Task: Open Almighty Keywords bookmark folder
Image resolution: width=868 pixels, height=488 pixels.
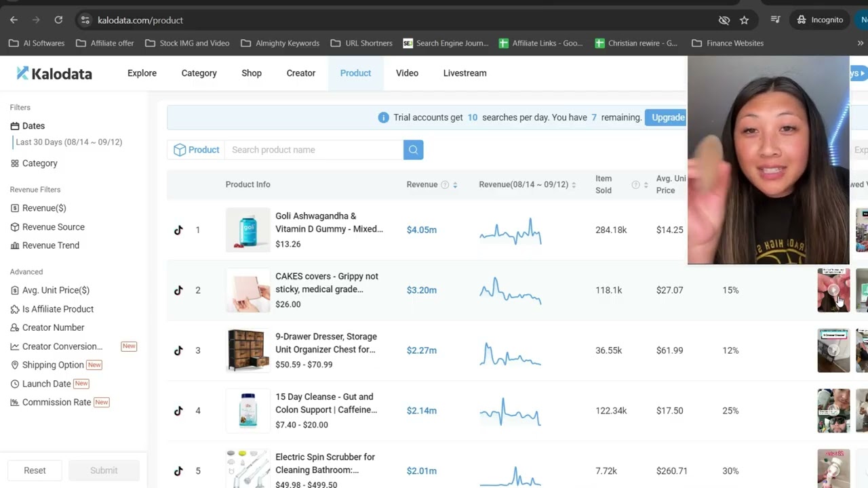Action: click(x=279, y=43)
